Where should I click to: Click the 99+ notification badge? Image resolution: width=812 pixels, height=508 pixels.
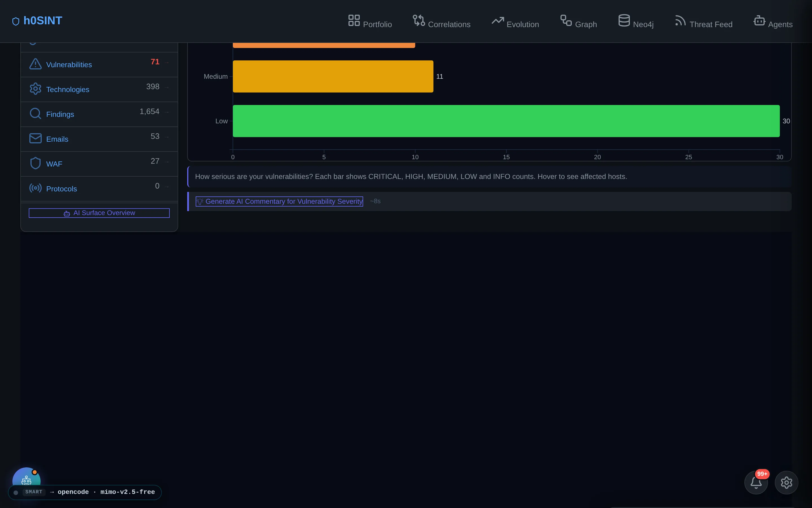click(x=762, y=474)
